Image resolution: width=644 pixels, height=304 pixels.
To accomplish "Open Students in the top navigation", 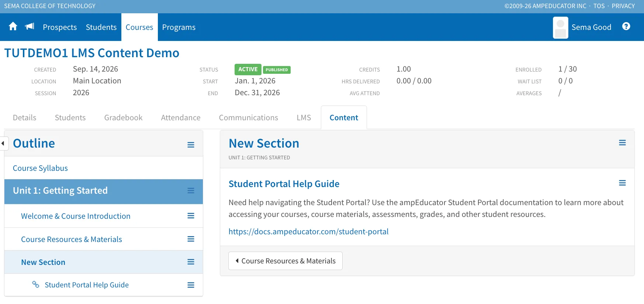I will 101,27.
